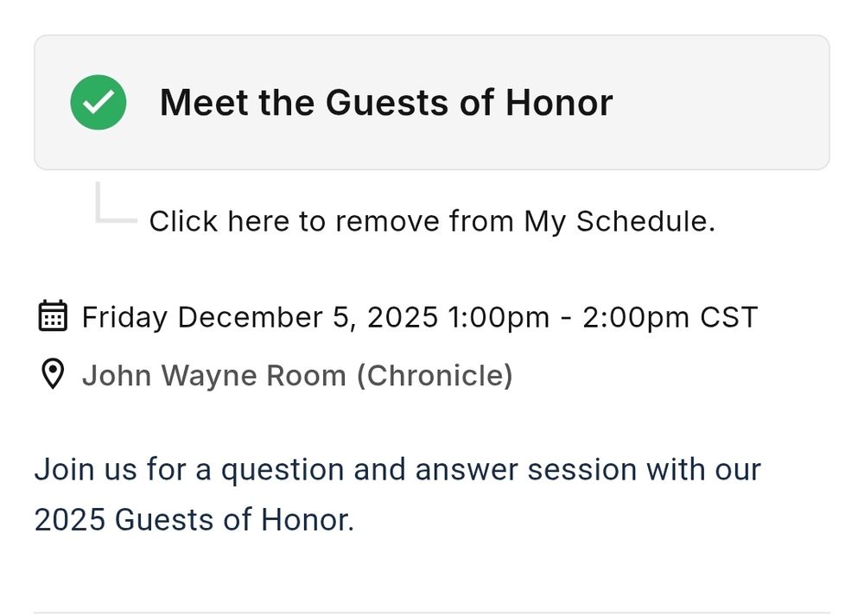The image size is (864, 616).
Task: Click the 'Friday December 5, 2025' date text
Action: point(259,317)
